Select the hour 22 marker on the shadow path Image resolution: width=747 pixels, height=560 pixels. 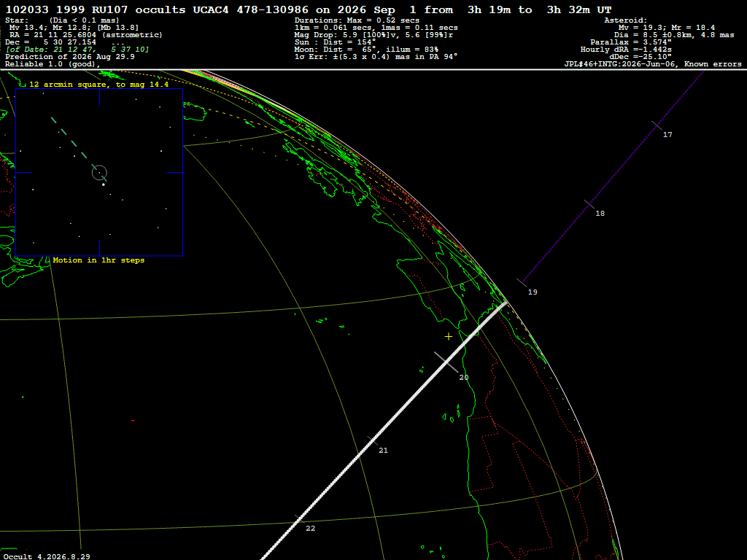click(299, 519)
